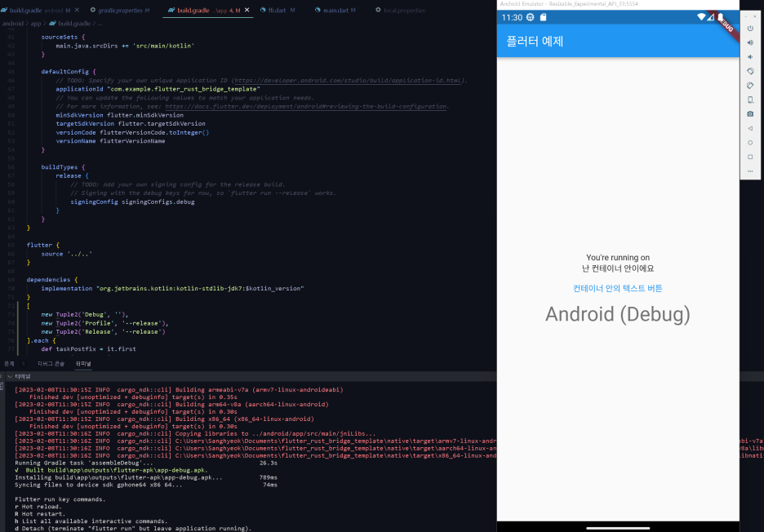Click the Wi-Fi icon in Android status bar
This screenshot has width=764, height=532.
(x=701, y=17)
